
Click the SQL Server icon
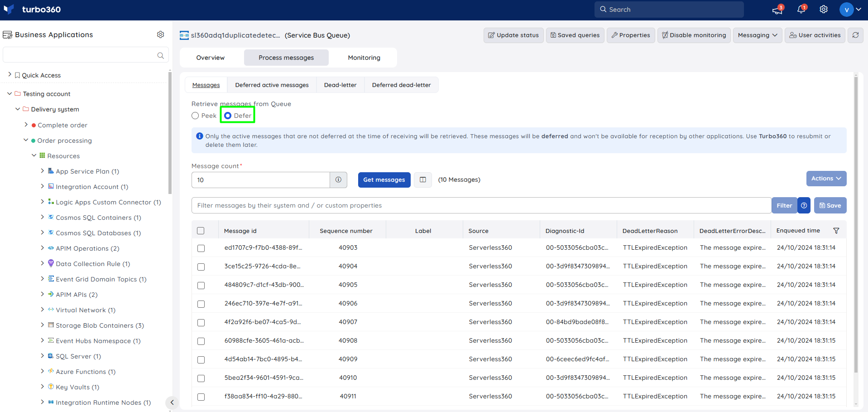click(x=51, y=356)
